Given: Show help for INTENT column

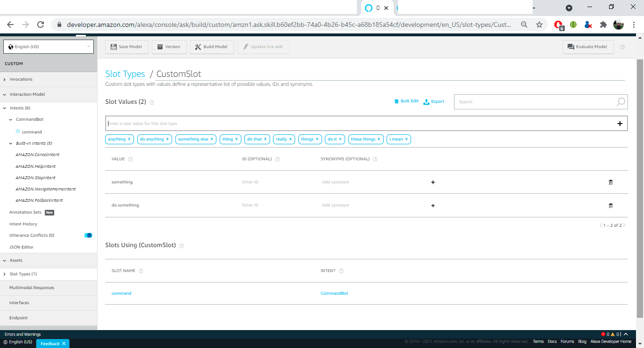Looking at the screenshot, I should click(x=341, y=271).
